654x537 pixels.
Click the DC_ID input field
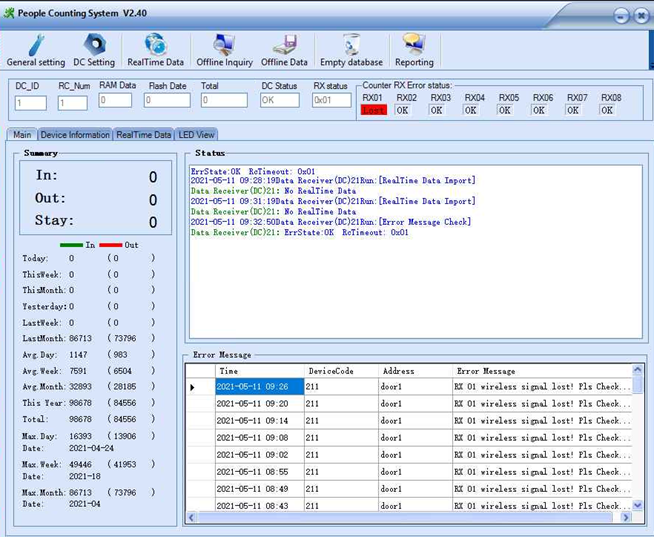click(x=30, y=103)
